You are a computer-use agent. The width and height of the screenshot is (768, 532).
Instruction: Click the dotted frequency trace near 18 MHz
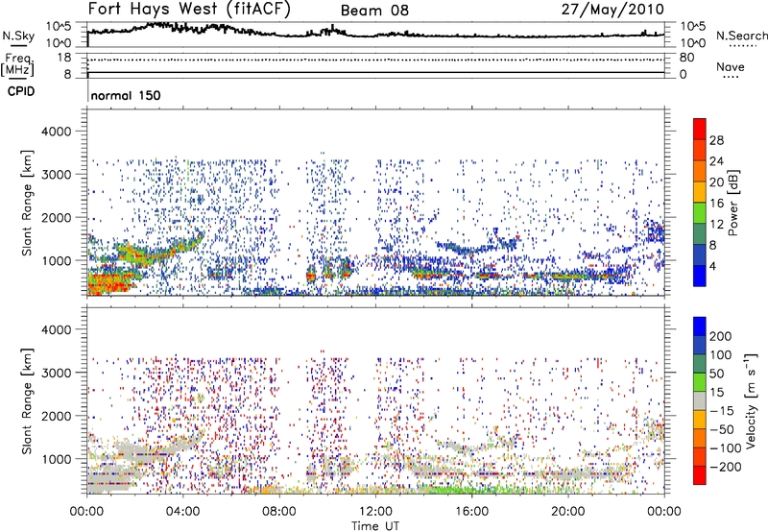tap(375, 60)
